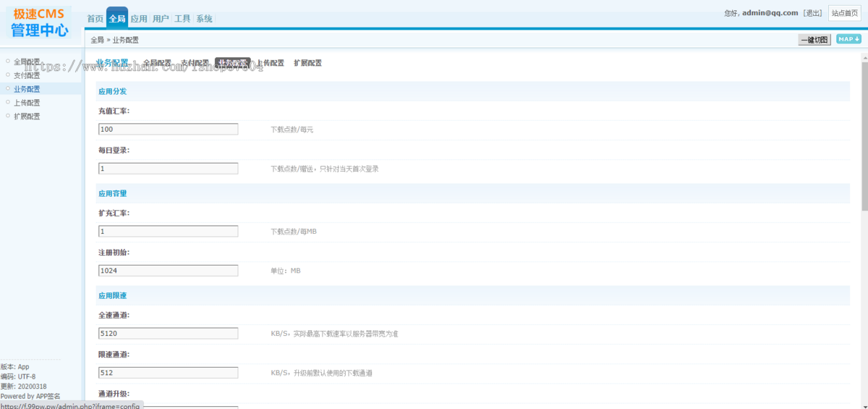Click the 一键切图 button

click(814, 40)
